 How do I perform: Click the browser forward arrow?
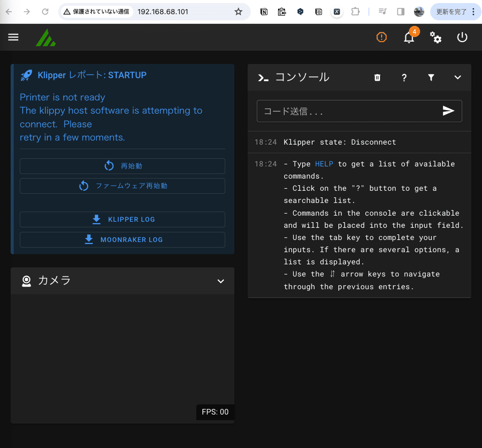click(27, 12)
